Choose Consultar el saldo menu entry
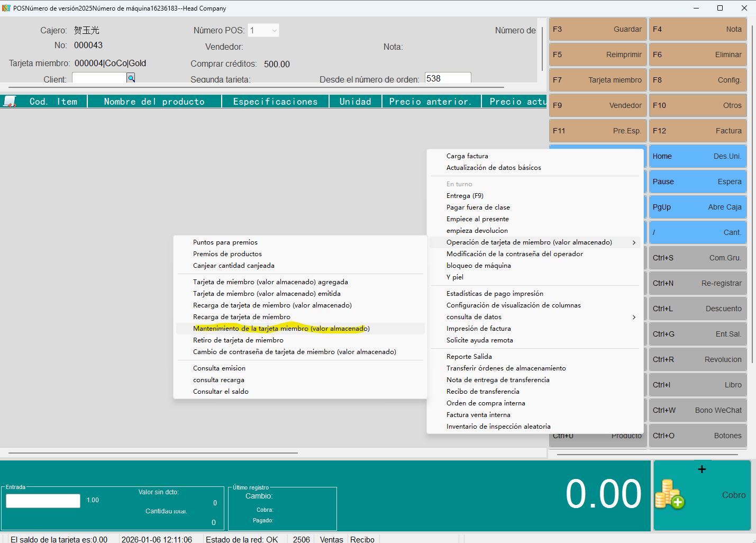Viewport: 756px width, 543px height. tap(221, 392)
